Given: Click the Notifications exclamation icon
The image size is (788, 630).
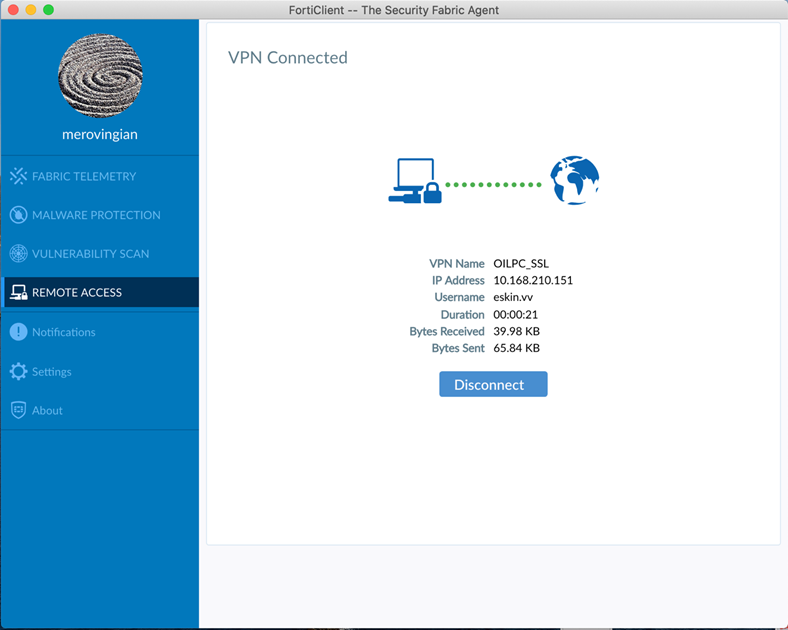Looking at the screenshot, I should [18, 332].
